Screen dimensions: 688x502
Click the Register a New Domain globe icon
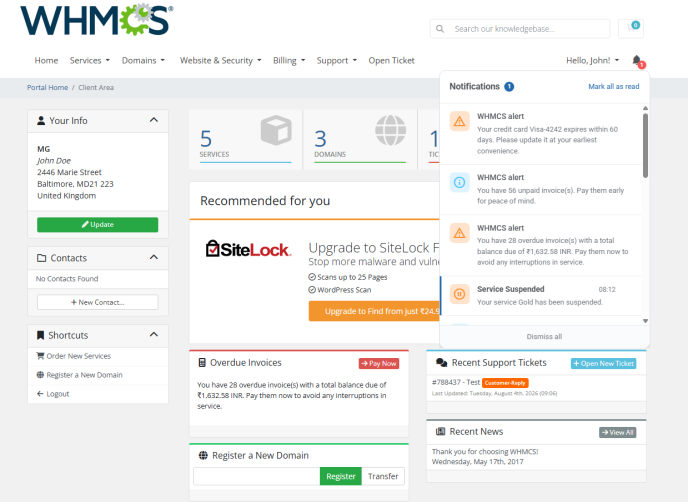tap(203, 455)
